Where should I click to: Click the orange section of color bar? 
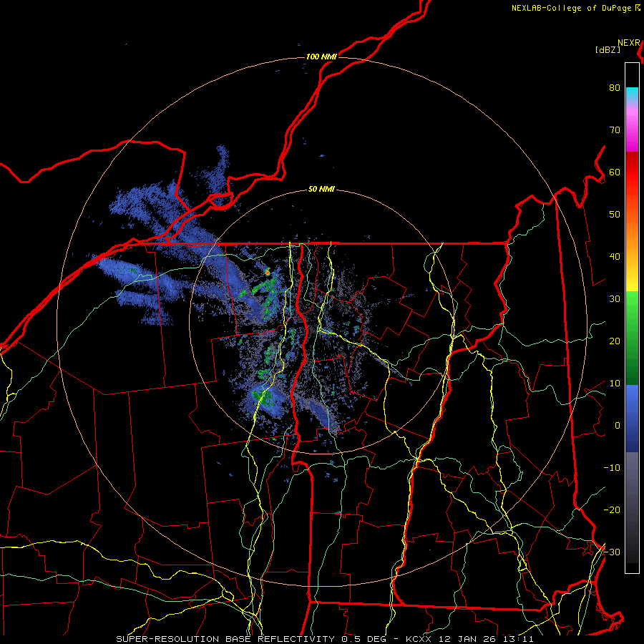[x=632, y=234]
